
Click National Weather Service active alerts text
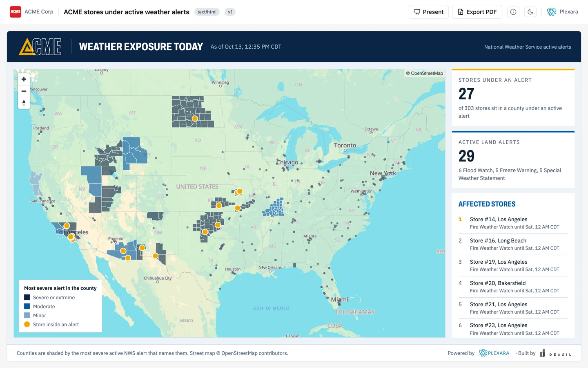coord(528,47)
